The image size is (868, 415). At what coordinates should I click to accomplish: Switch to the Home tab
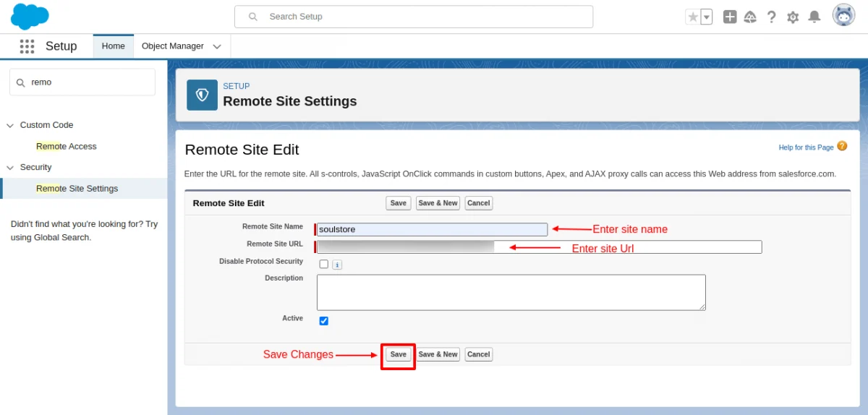click(114, 46)
